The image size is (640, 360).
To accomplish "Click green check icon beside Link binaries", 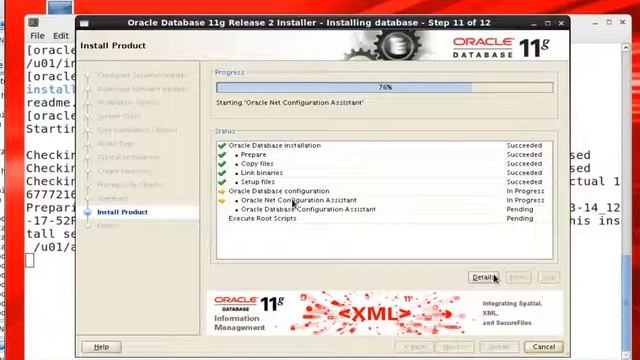I will click(222, 173).
